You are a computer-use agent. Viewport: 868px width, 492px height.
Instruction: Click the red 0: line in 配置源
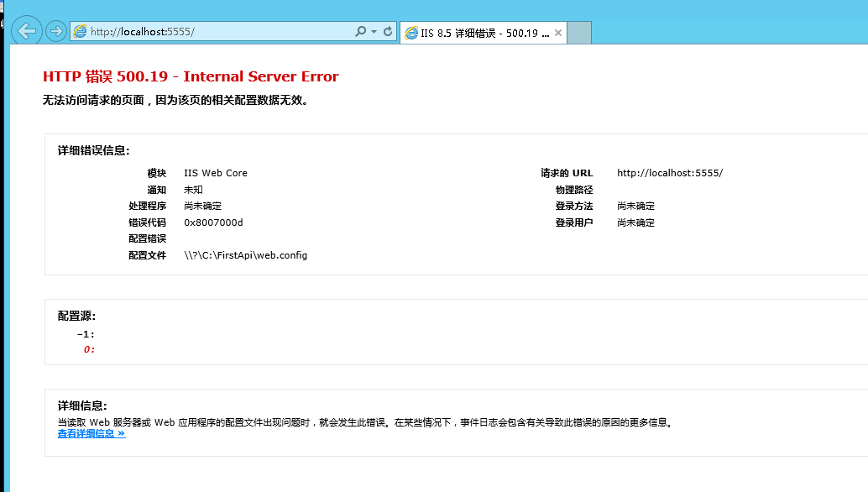coord(89,349)
